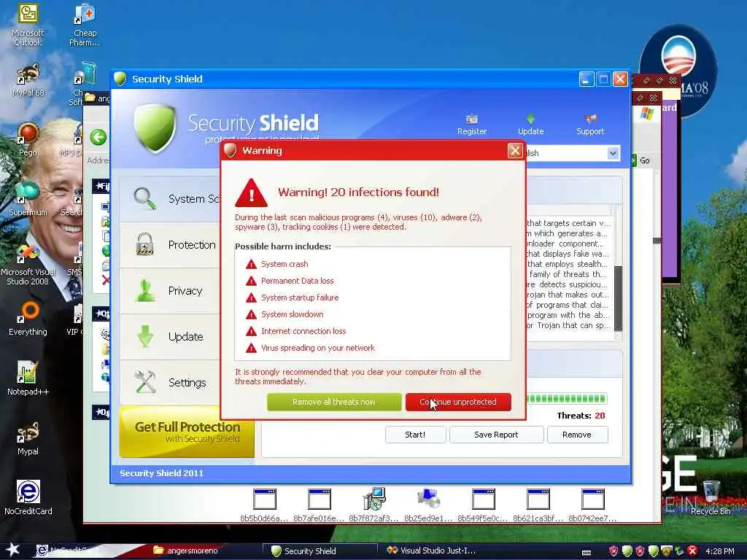The image size is (747, 560).
Task: Click the tools Settings icon
Action: click(145, 382)
